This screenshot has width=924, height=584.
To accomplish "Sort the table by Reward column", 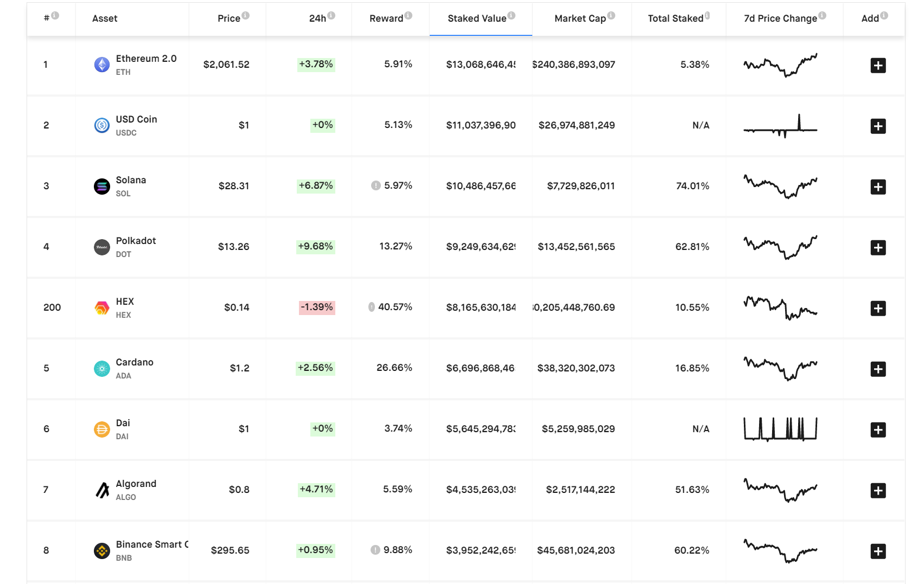I will [x=386, y=18].
